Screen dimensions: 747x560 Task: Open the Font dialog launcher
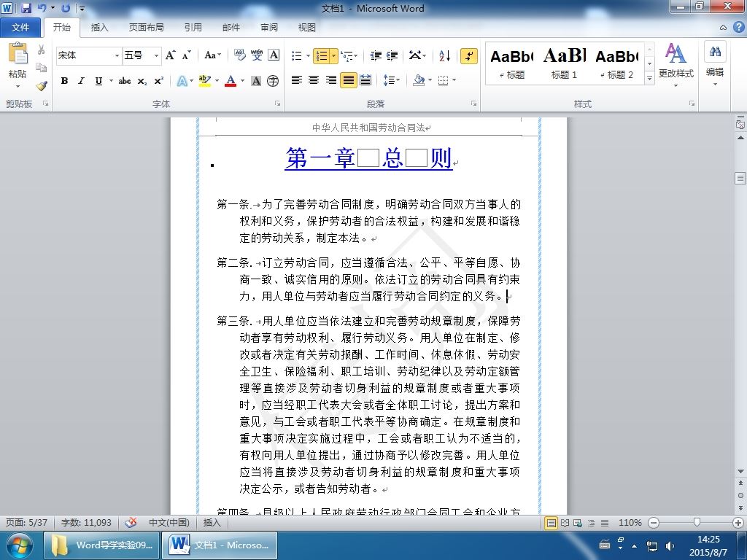(277, 104)
